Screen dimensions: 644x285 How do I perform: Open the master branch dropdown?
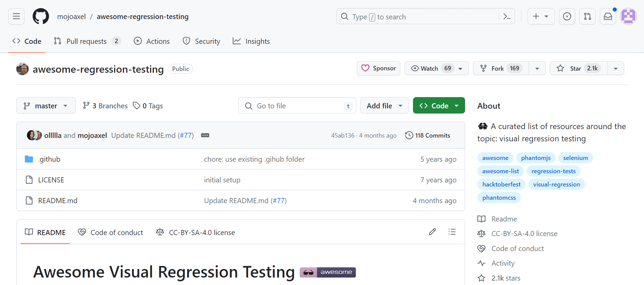click(46, 106)
